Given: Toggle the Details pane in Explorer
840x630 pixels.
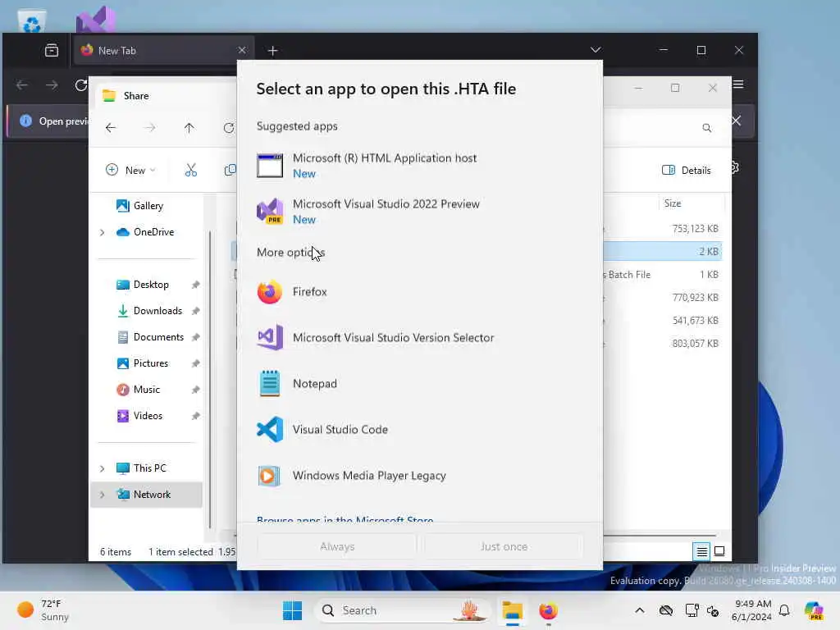Looking at the screenshot, I should tap(687, 171).
